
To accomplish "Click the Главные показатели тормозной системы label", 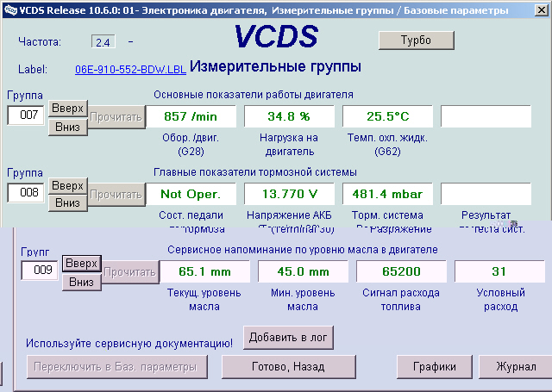I will pyautogui.click(x=255, y=172).
